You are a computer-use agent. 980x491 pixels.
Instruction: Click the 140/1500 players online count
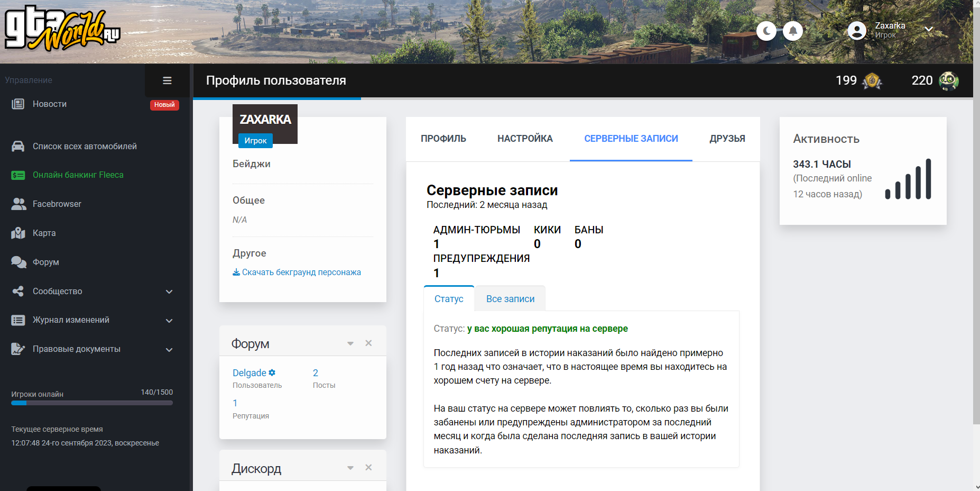click(157, 392)
